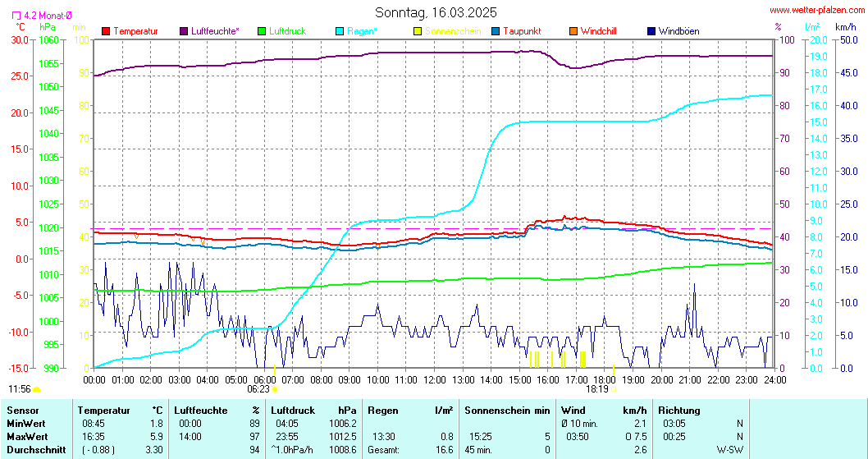The width and height of the screenshot is (868, 459).
Task: Click the total rain value 16.6
Action: point(445,450)
